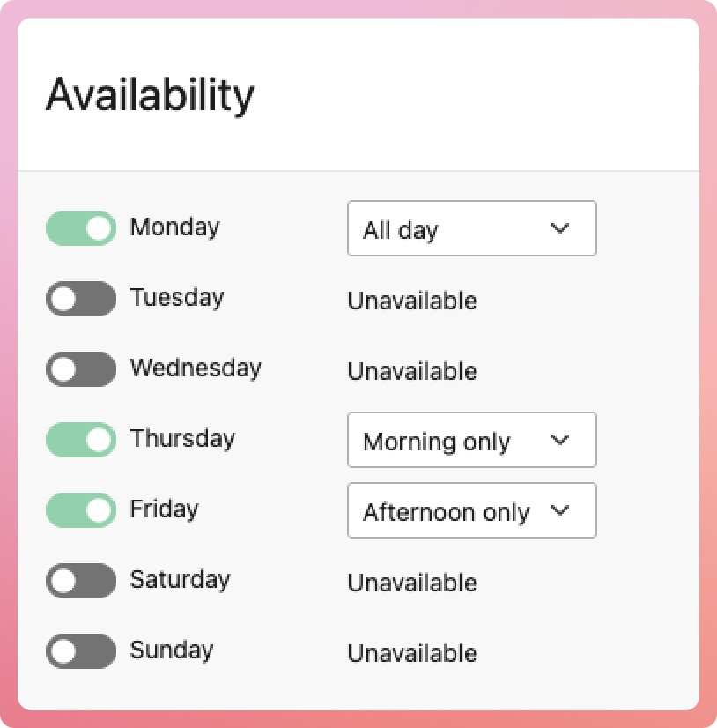This screenshot has height=728, width=717.
Task: Open Monday's All day dropdown
Action: [471, 229]
